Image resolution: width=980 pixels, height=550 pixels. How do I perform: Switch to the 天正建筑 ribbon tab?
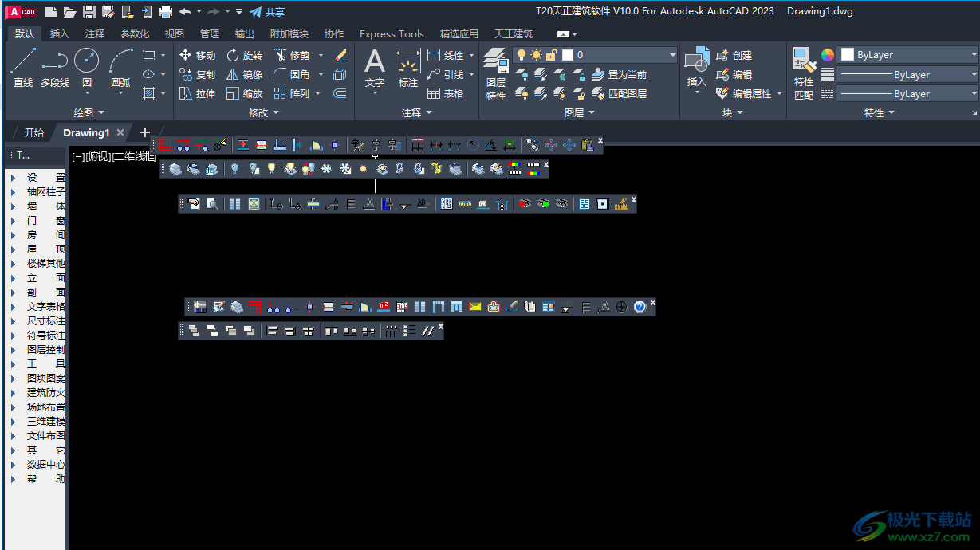click(x=513, y=34)
